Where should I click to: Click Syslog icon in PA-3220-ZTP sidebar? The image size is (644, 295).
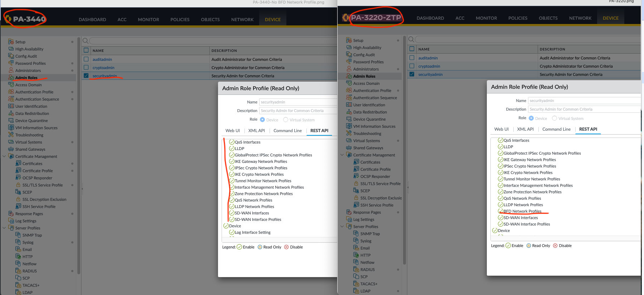[356, 241]
